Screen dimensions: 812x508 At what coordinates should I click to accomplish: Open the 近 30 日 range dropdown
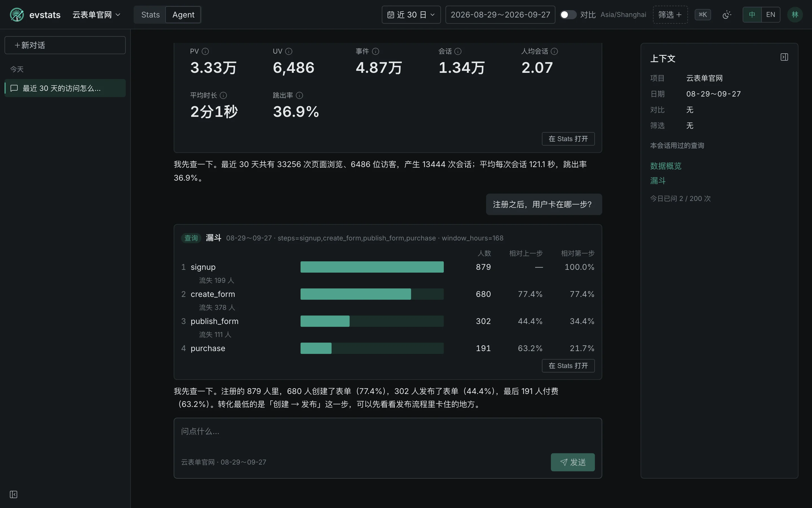tap(411, 15)
